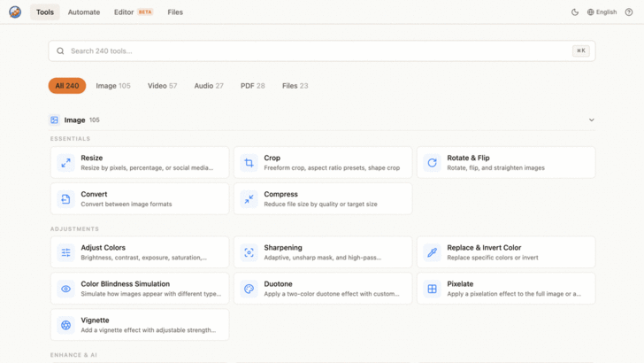Screen dimensions: 644x363
Task: Open the Vignette tool title
Action: tap(95, 321)
